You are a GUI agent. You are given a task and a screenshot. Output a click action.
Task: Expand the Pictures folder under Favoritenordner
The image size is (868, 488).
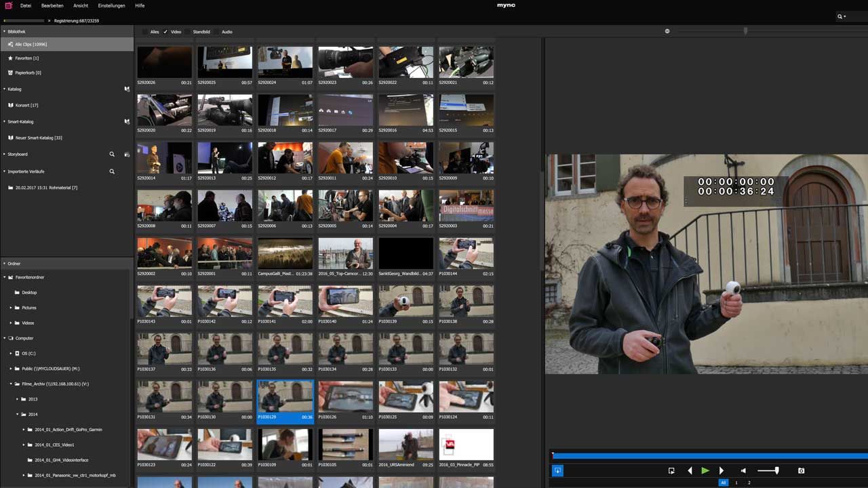pyautogui.click(x=11, y=308)
